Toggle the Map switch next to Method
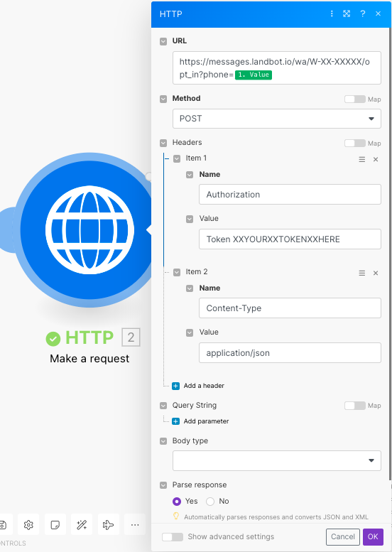This screenshot has height=552, width=392. tap(354, 99)
